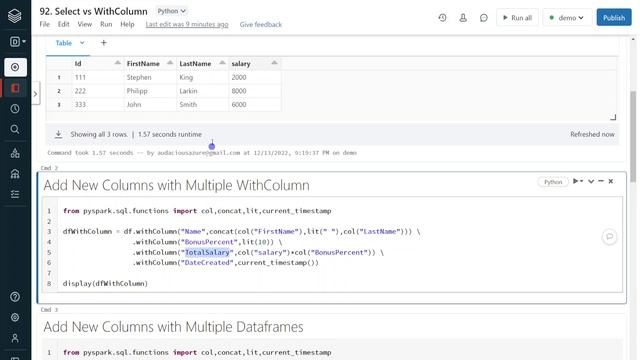
Task: Open the Edit menu
Action: (x=64, y=24)
